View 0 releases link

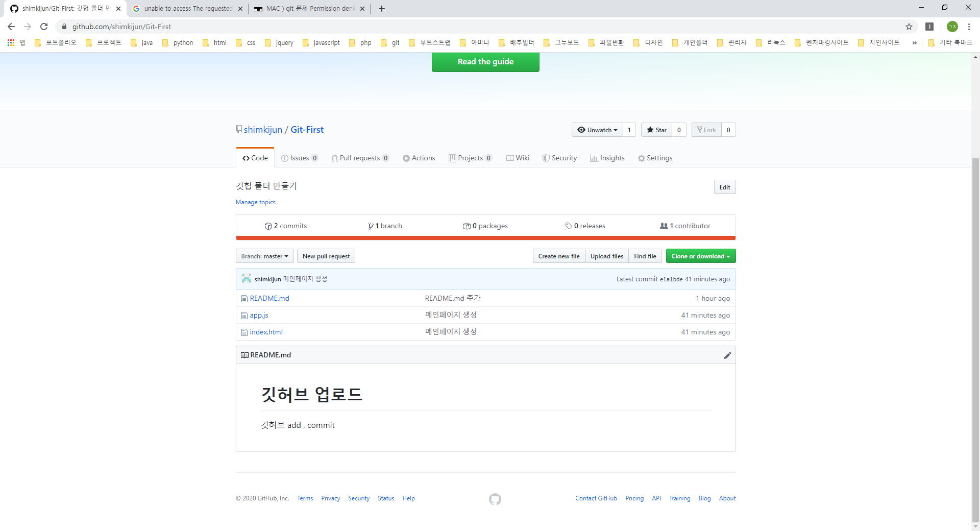click(585, 226)
